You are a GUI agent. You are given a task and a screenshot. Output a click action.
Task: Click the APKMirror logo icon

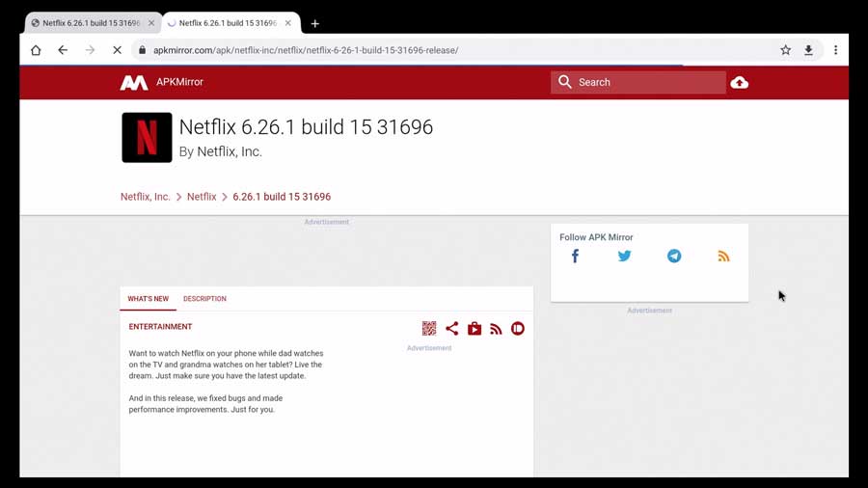coord(134,82)
